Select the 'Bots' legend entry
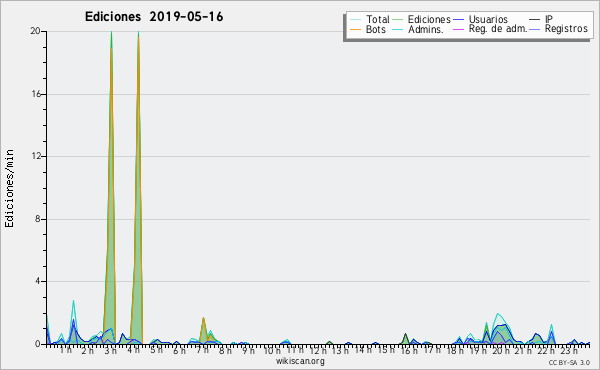The image size is (600, 370). pyautogui.click(x=376, y=29)
